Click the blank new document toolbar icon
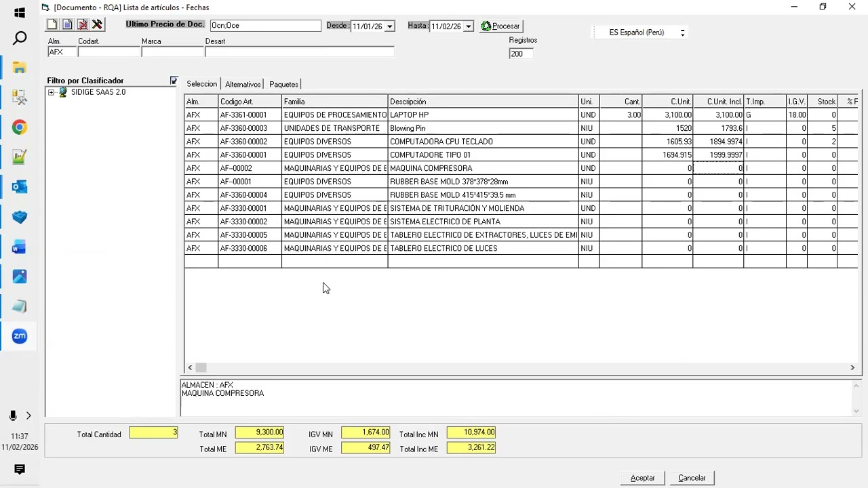868x488 pixels. pyautogui.click(x=52, y=25)
